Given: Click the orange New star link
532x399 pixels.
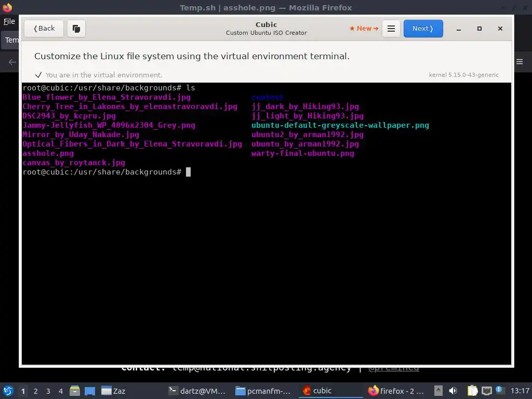Looking at the screenshot, I should pyautogui.click(x=364, y=29).
